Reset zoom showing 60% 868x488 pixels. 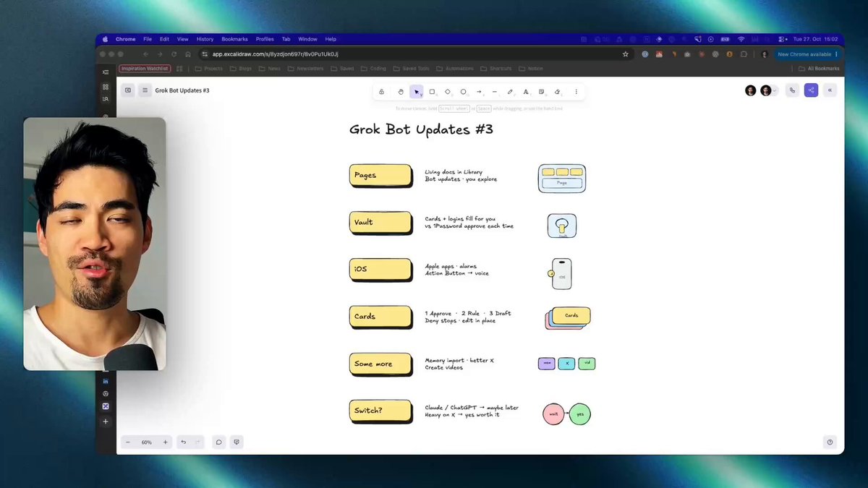(x=147, y=442)
